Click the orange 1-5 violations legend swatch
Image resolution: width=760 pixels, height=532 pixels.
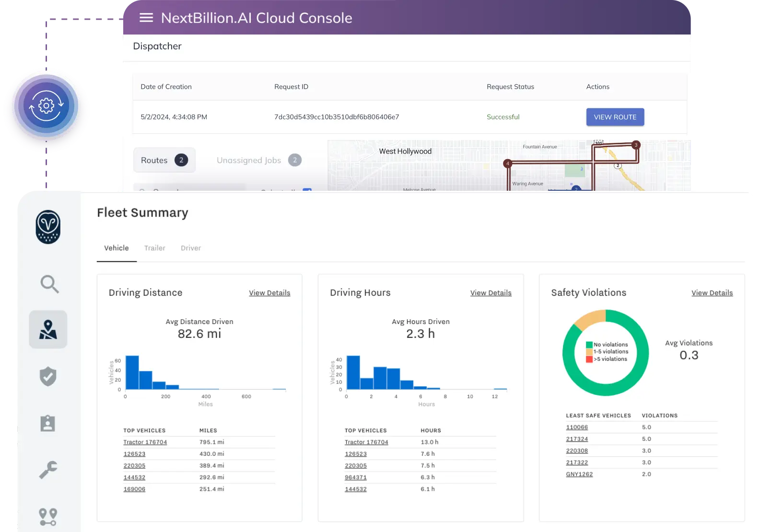589,352
